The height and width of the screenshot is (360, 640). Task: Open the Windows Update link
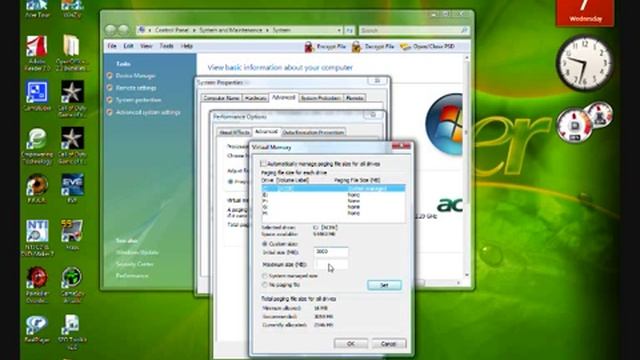coord(137,253)
